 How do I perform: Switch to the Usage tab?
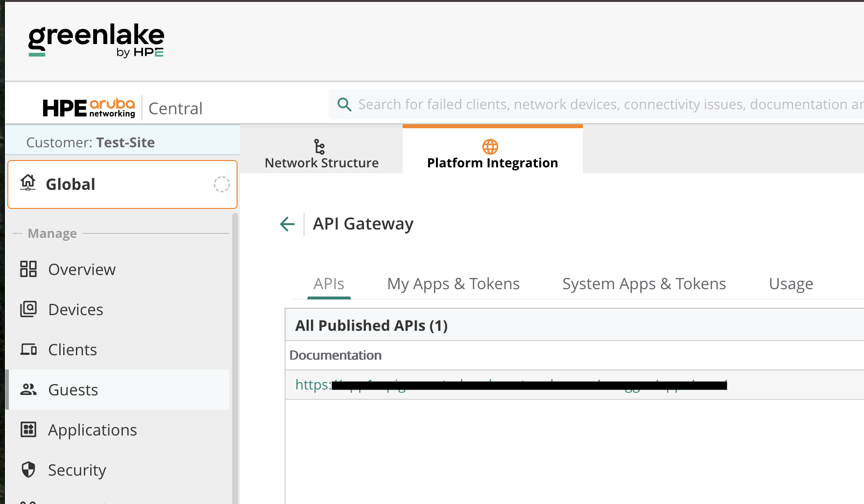791,284
